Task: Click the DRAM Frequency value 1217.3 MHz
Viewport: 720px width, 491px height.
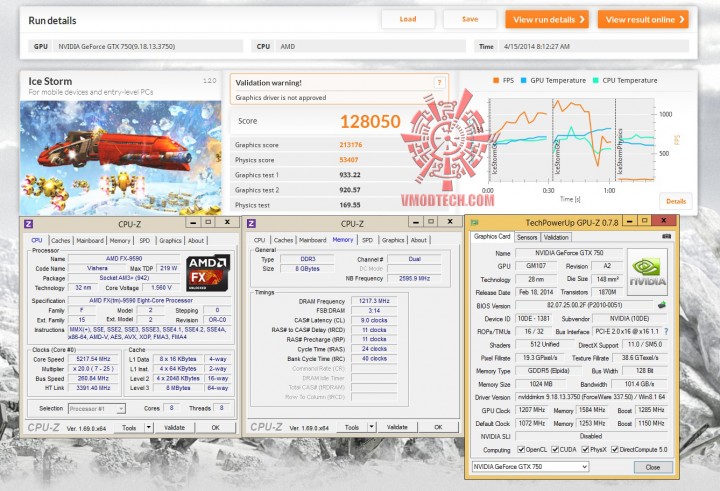Action: point(374,301)
